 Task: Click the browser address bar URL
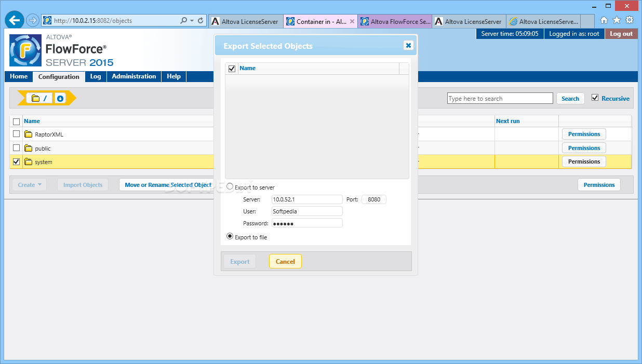[93, 21]
